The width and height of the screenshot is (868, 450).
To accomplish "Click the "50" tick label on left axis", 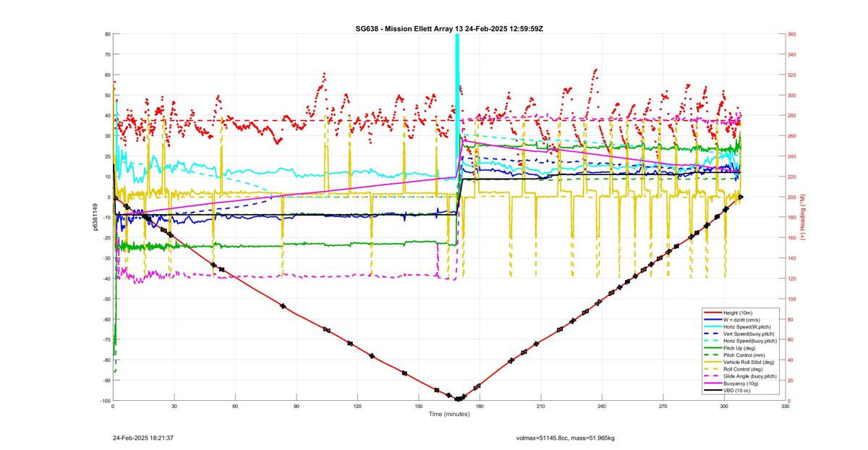I will click(x=107, y=95).
